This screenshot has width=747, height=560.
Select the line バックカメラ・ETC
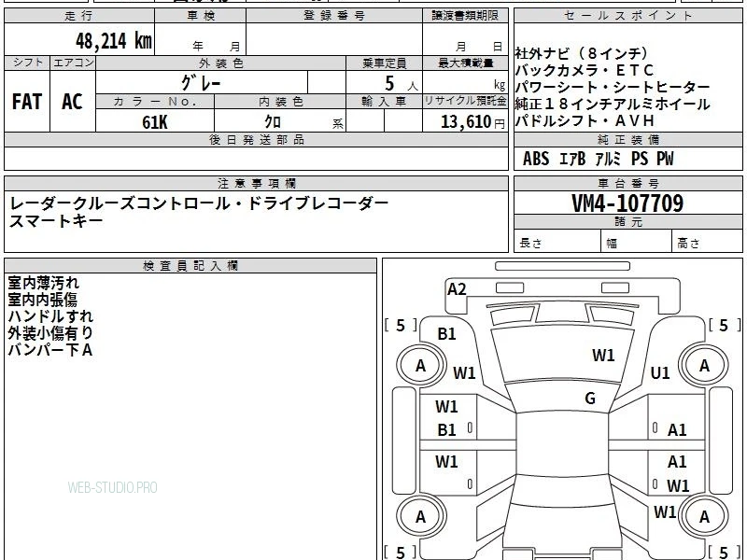(x=585, y=71)
